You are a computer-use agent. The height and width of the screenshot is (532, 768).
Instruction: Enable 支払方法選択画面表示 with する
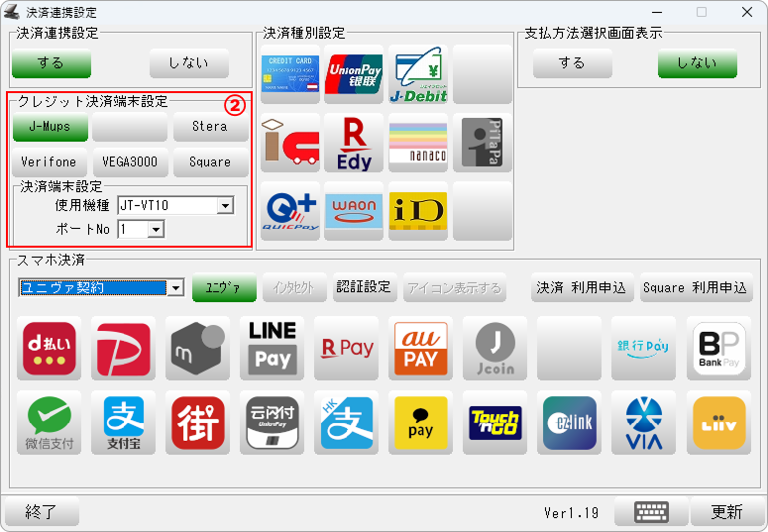(x=573, y=63)
